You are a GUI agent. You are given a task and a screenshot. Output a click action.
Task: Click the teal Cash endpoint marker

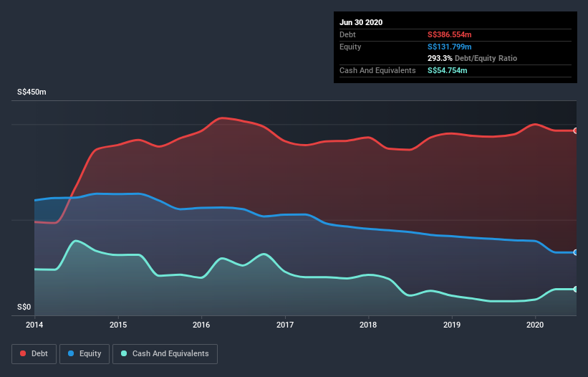576,290
